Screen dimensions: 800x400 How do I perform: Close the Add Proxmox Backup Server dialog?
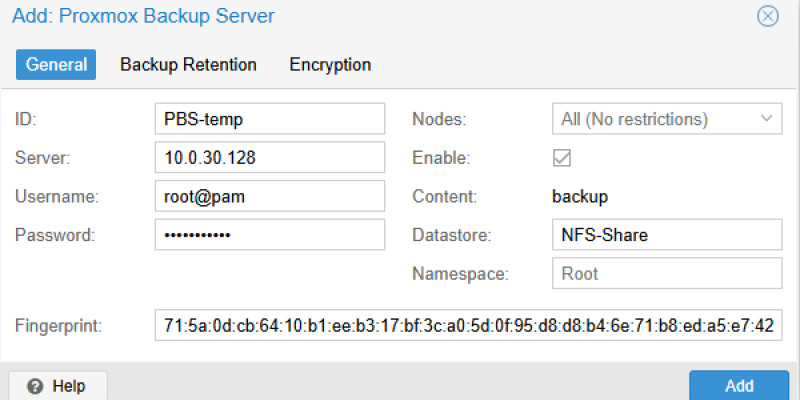click(767, 16)
